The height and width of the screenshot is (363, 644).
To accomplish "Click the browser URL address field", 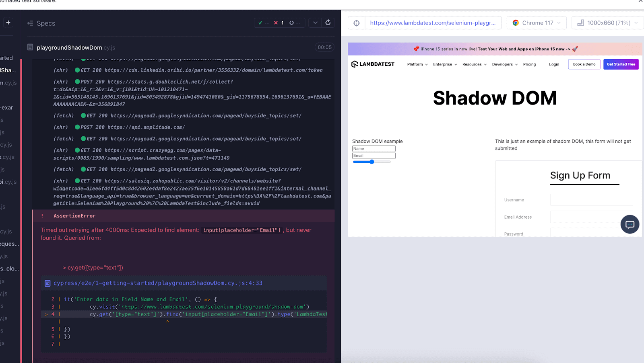I will [x=433, y=23].
